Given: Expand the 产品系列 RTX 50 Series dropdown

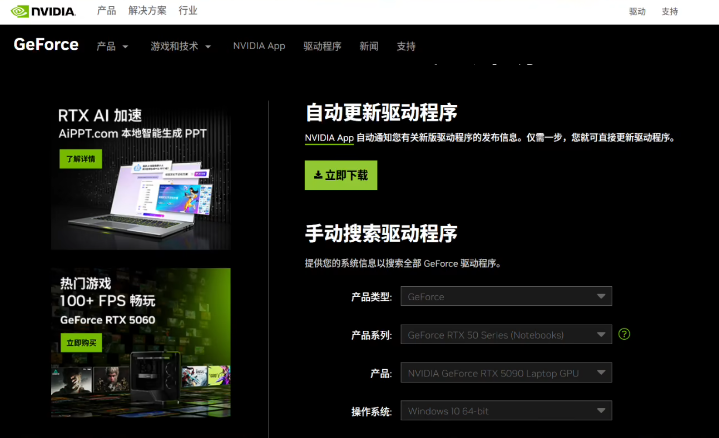Looking at the screenshot, I should click(x=505, y=334).
